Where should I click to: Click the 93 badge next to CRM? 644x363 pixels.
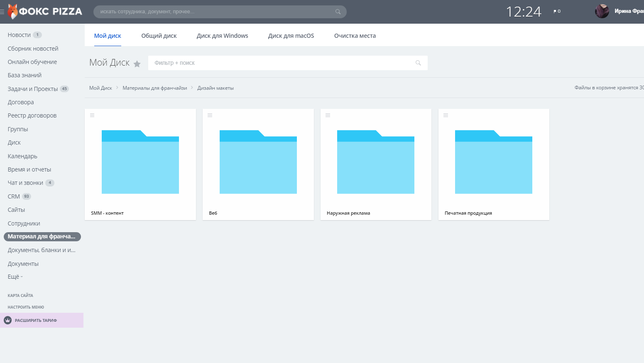[x=27, y=196]
